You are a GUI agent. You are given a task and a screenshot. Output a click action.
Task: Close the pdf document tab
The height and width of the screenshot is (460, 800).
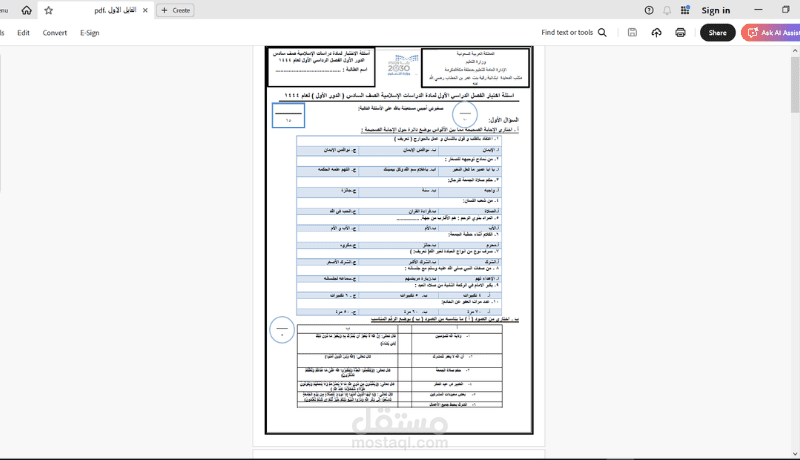[x=145, y=10]
